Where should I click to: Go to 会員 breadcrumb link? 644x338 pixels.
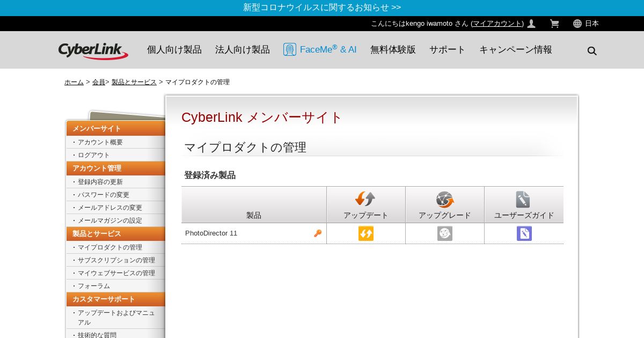click(99, 82)
